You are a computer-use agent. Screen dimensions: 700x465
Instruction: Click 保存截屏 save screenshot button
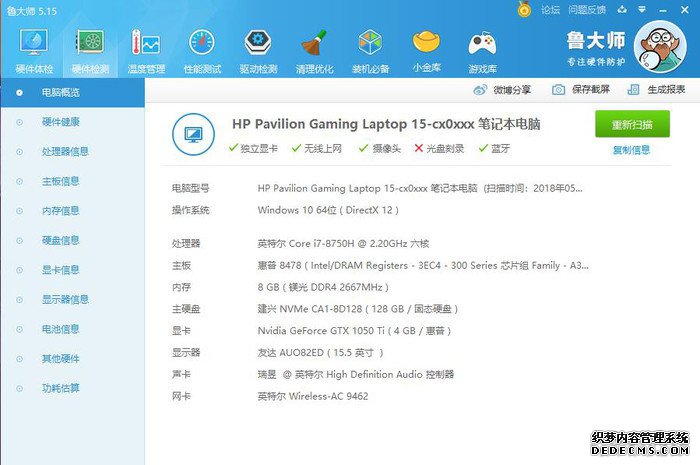coord(581,90)
